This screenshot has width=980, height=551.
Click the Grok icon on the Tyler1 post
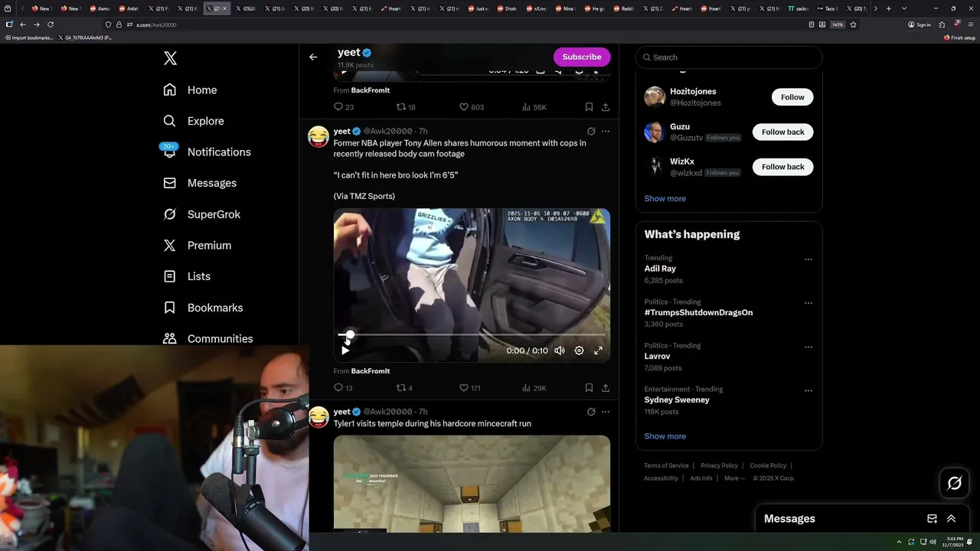click(591, 412)
